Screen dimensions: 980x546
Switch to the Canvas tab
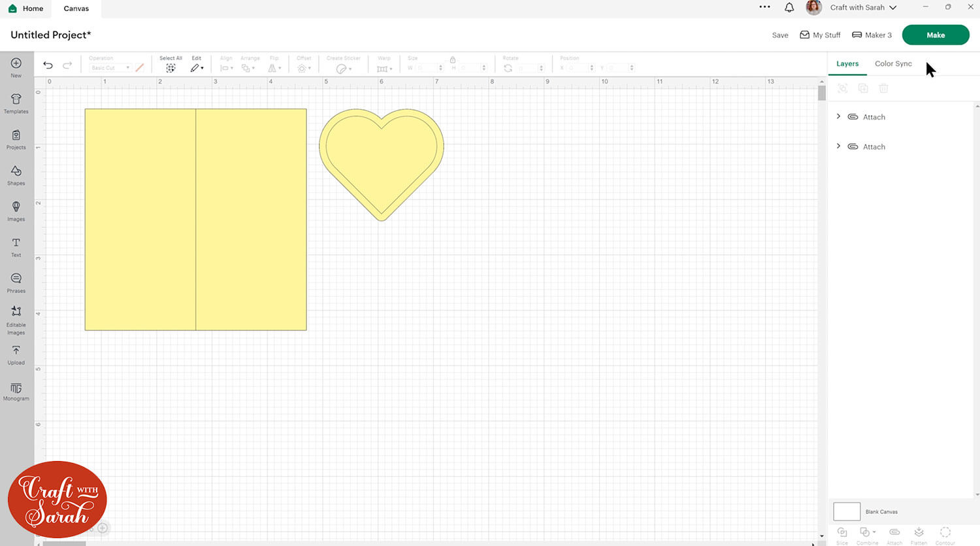point(76,9)
